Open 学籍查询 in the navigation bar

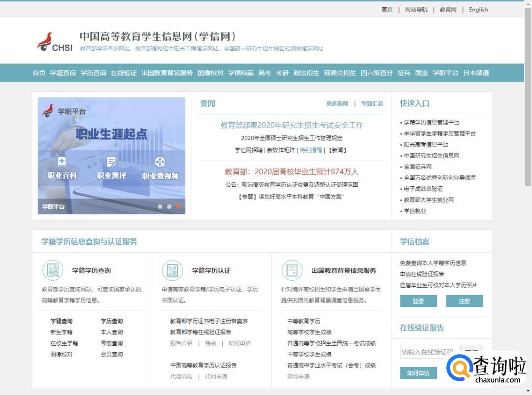click(63, 73)
